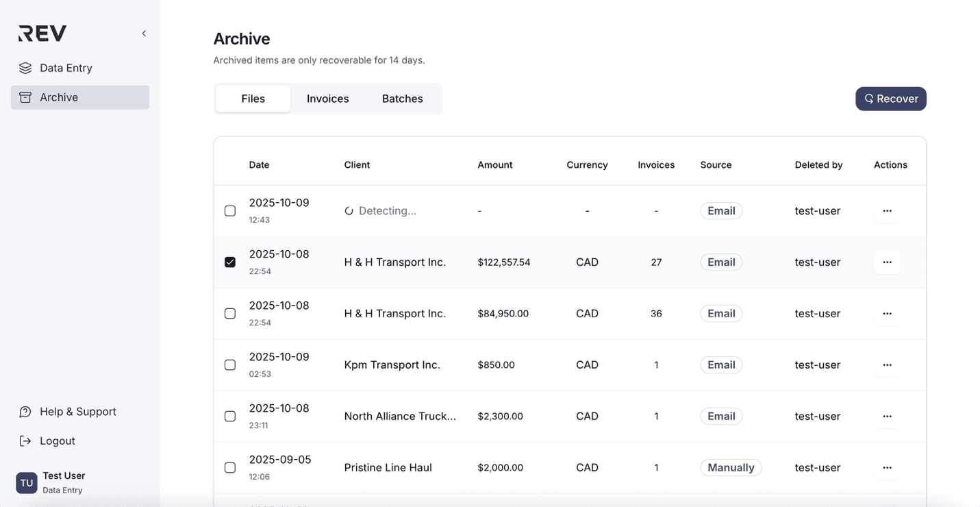Open Help & Support
This screenshot has width=980, height=507.
77,412
